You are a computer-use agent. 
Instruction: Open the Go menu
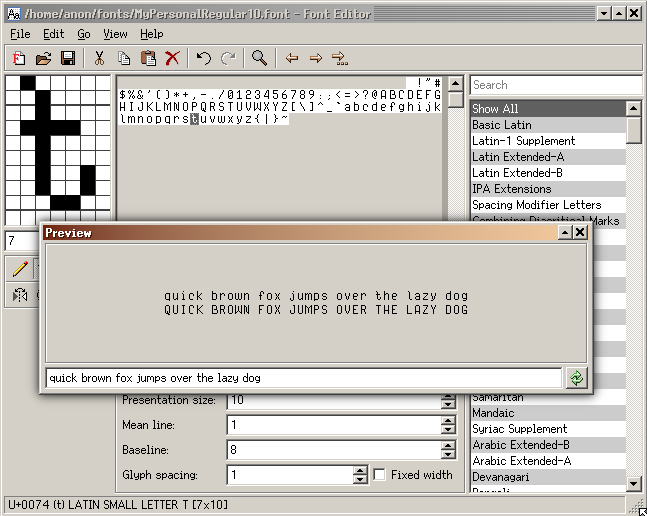(83, 34)
